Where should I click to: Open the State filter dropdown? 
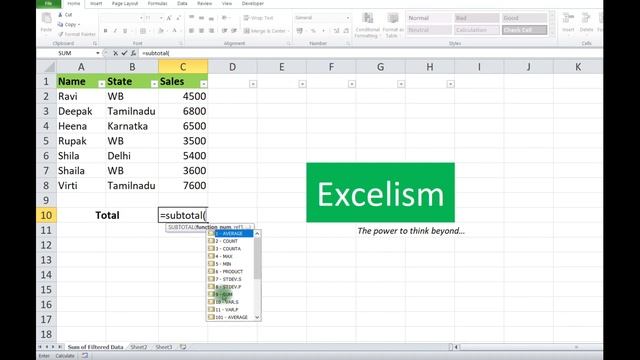154,84
